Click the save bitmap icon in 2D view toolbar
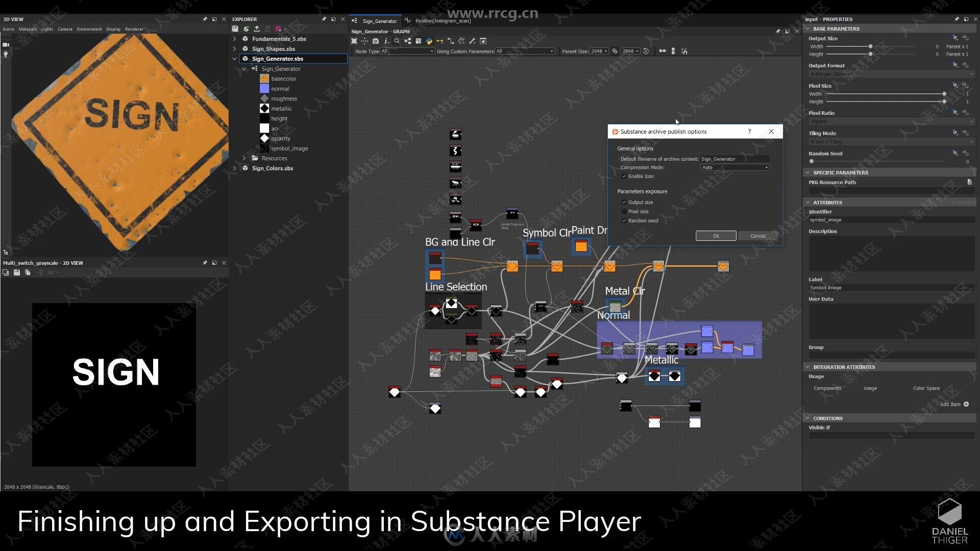Image resolution: width=980 pixels, height=551 pixels. tap(17, 272)
